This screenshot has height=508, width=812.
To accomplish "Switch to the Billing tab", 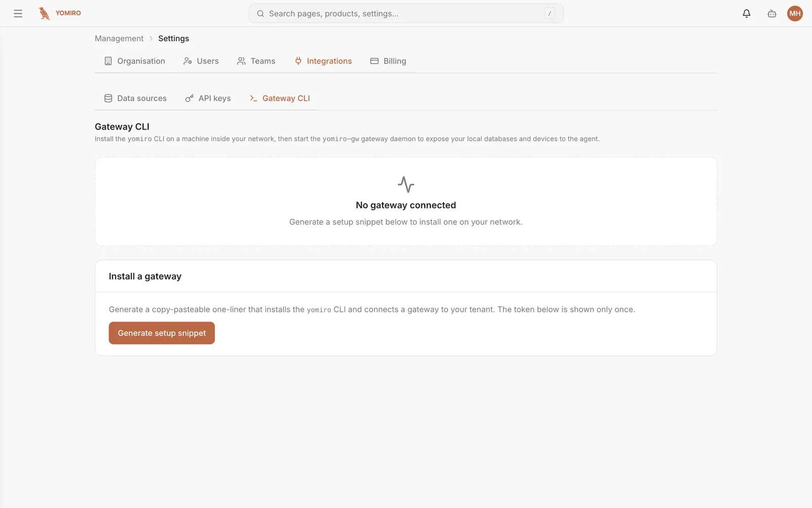I will click(388, 61).
